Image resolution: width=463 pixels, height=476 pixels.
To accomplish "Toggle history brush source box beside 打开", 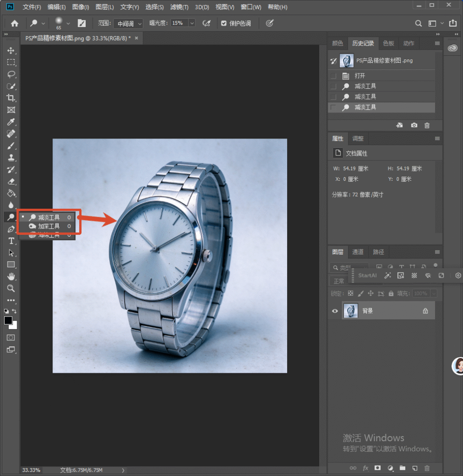I will tap(333, 76).
